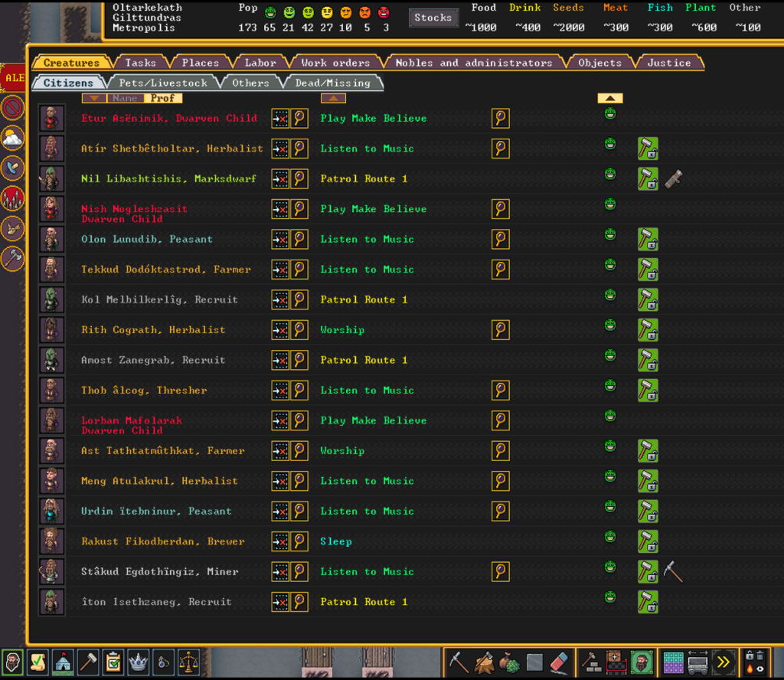Click Lorbam Mafolarak's happy mood face
This screenshot has width=784, height=680.
pos(610,416)
